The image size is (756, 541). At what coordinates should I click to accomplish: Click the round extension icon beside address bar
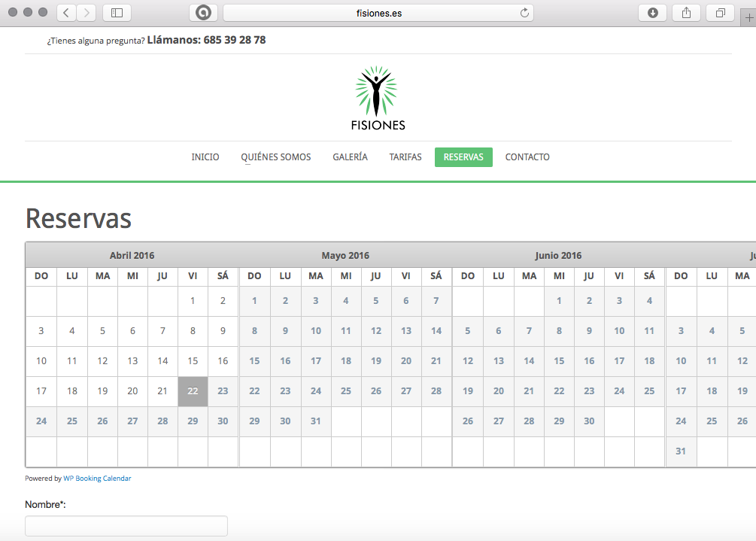click(x=203, y=13)
